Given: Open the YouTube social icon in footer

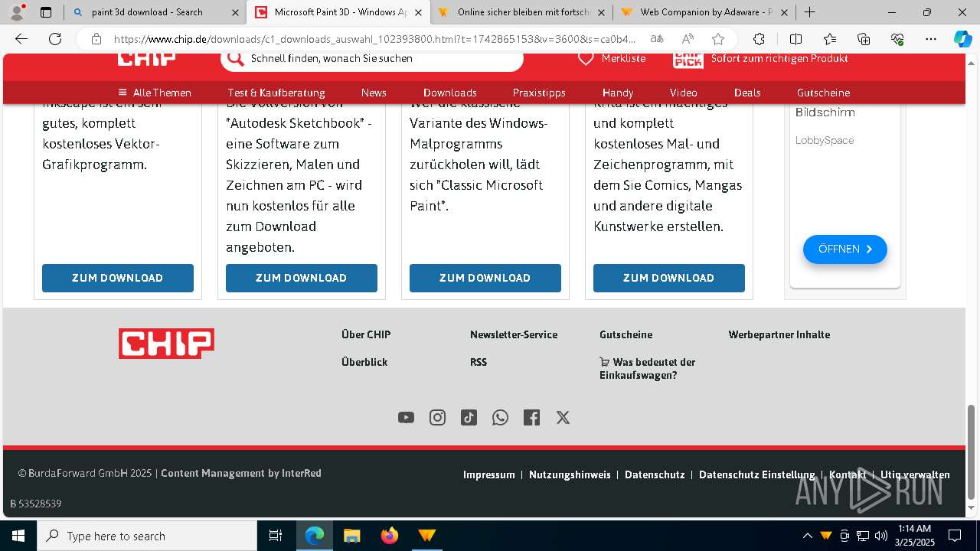Looking at the screenshot, I should 406,417.
